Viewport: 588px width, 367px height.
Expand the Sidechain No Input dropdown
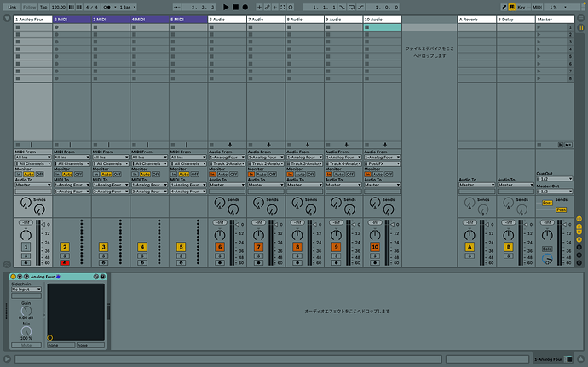click(26, 290)
